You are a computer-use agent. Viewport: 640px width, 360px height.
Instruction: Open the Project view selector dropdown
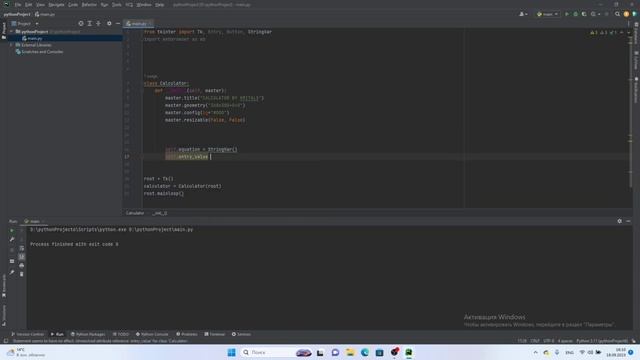tap(24, 24)
